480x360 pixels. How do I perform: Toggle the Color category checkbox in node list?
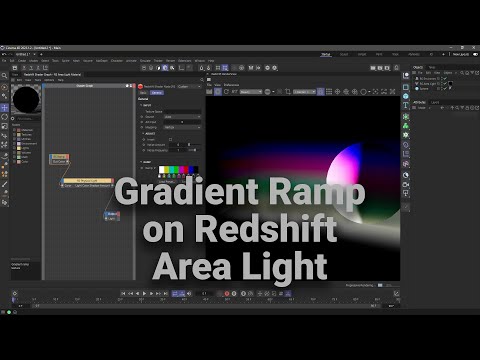pos(15,162)
